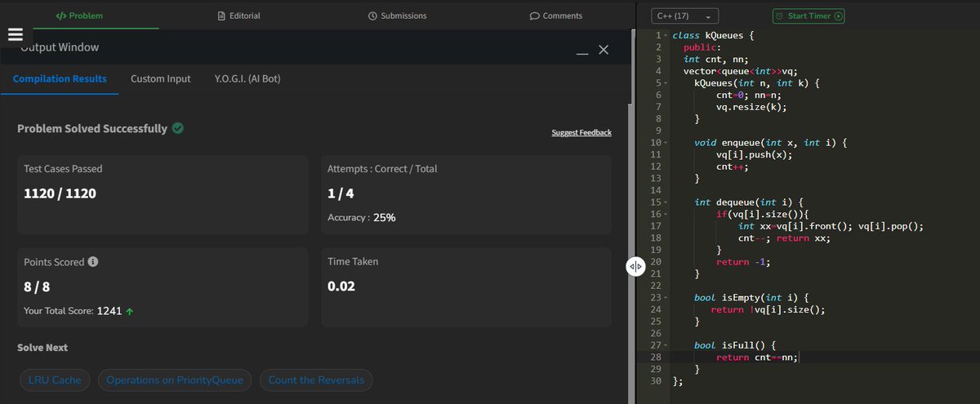Switch to the Problem tab
The image size is (980, 404).
tap(79, 16)
